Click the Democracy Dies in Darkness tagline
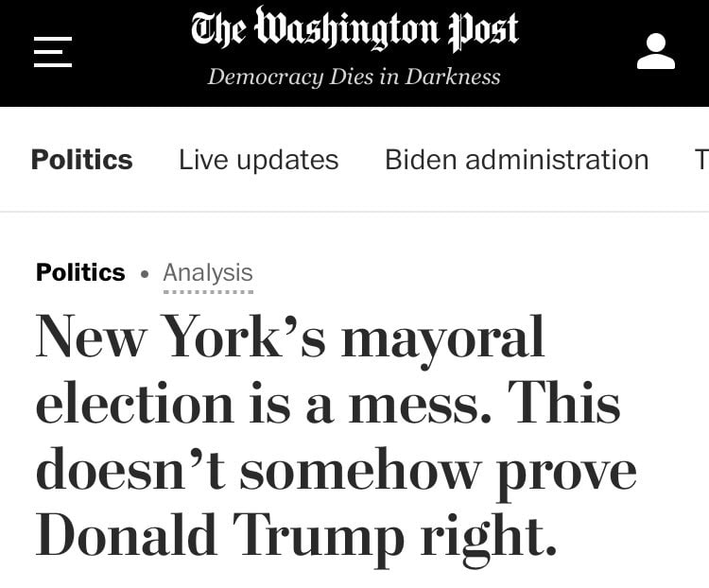 pos(354,77)
